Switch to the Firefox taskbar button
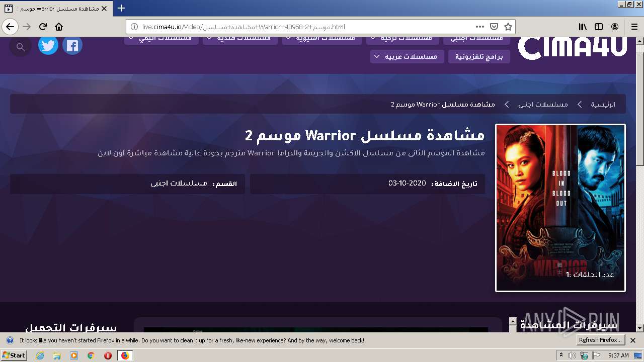Viewport: 644px width, 362px height. (x=125, y=355)
